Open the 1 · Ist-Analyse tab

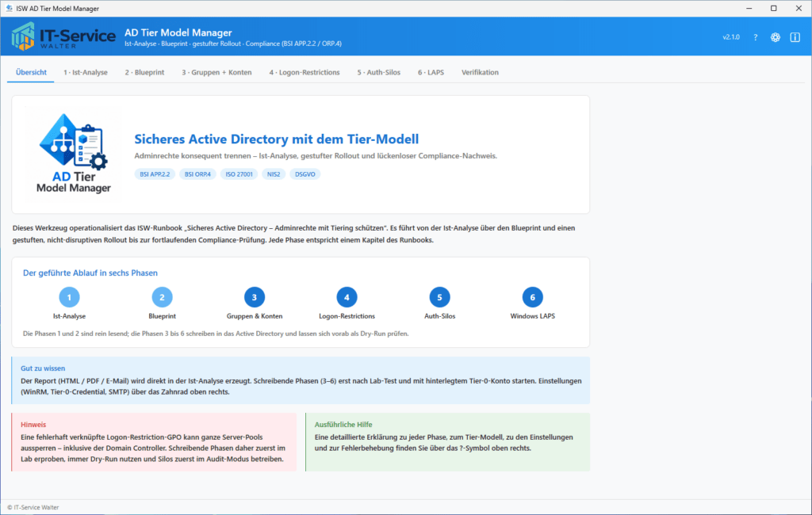pyautogui.click(x=86, y=72)
